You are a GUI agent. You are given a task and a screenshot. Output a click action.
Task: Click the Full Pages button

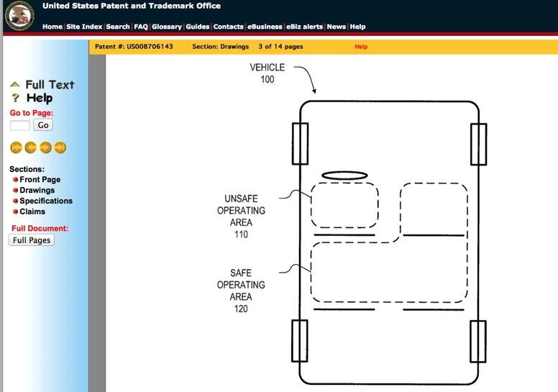pos(32,240)
